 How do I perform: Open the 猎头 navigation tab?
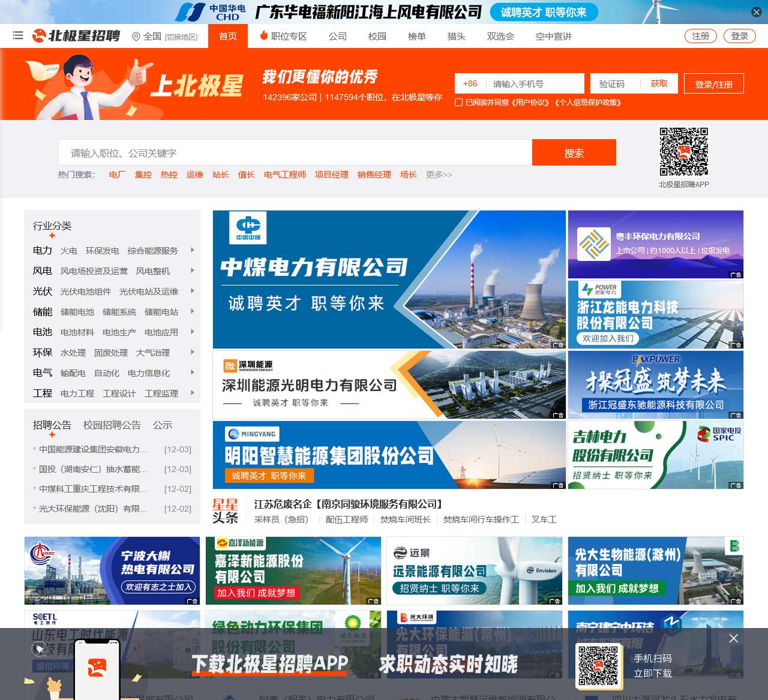point(457,37)
